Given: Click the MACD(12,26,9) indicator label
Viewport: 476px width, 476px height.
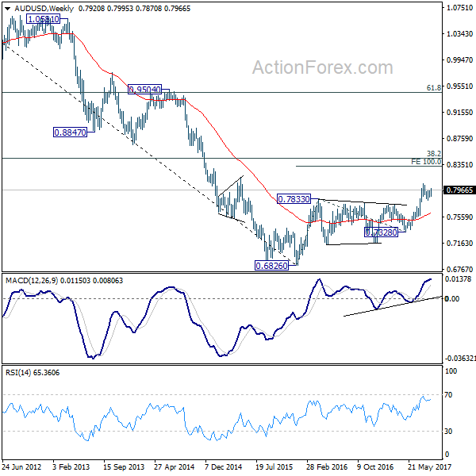Looking at the screenshot, I should tap(32, 281).
